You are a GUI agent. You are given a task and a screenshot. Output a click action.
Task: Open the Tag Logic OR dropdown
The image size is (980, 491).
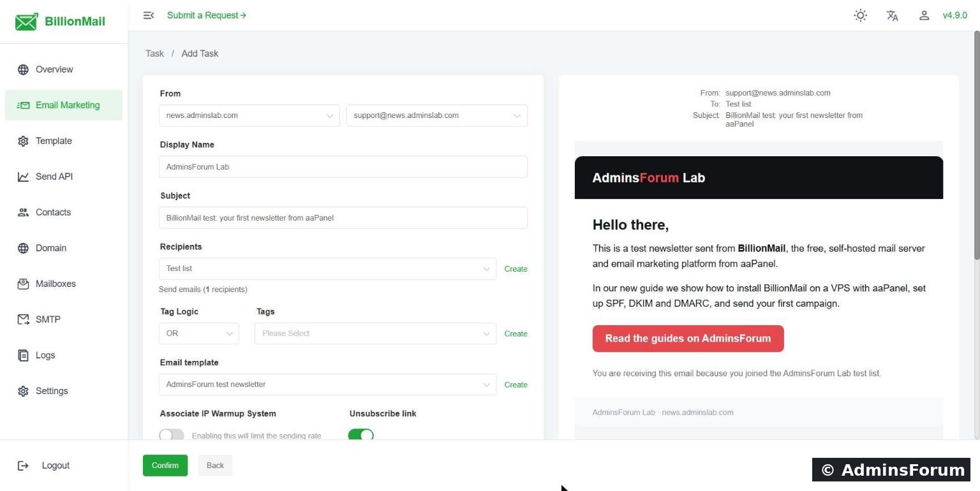199,333
